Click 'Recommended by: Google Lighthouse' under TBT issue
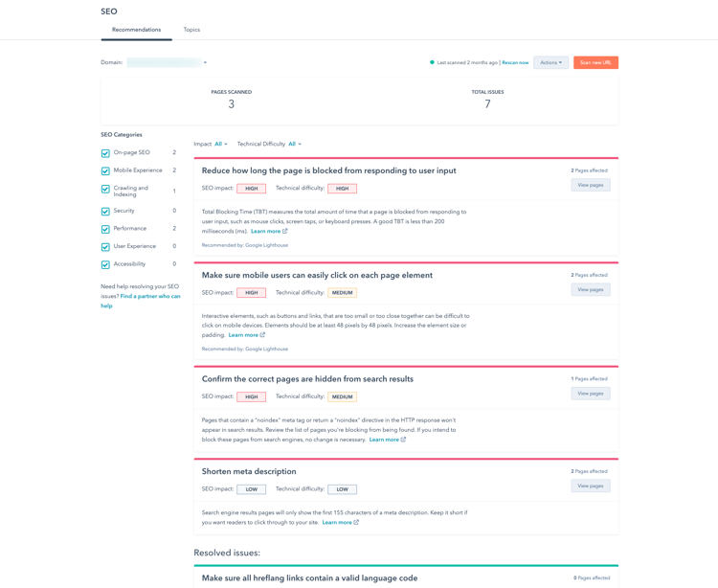Viewport: 718px width, 588px height. click(245, 245)
